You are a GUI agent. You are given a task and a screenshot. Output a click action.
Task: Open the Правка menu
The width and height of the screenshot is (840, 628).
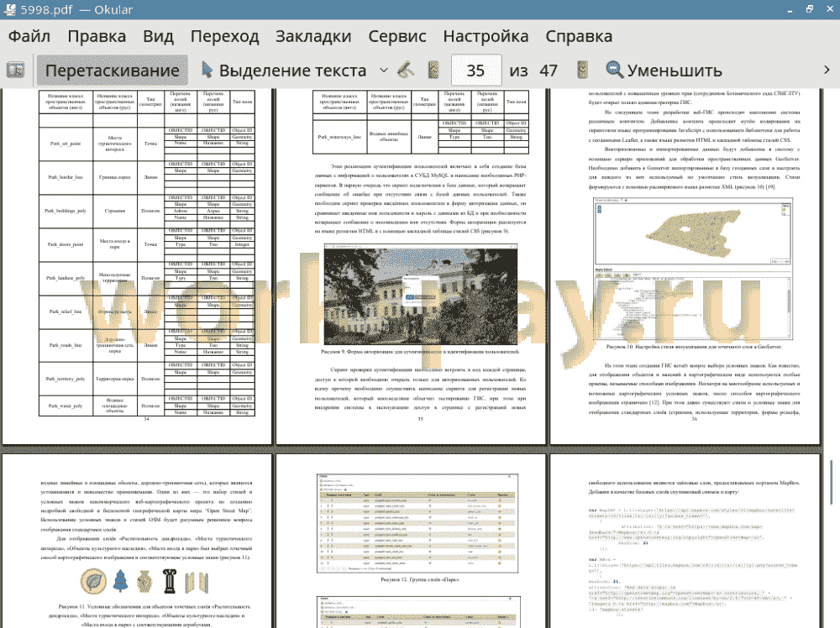pos(97,36)
